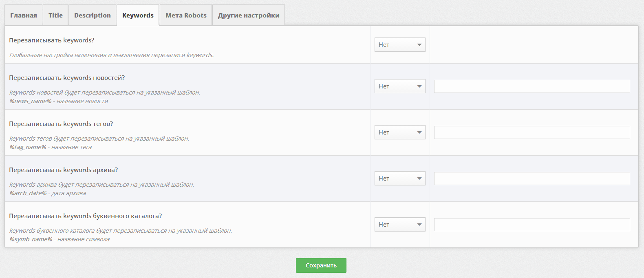Click the 'Перезаписывать keywords буквенного каталога?' label

point(86,216)
